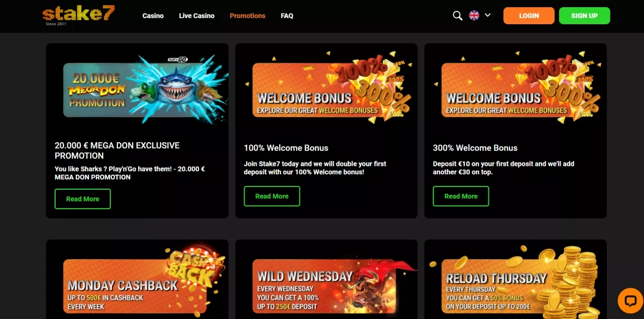Click the Stake7 logo

pos(78,15)
